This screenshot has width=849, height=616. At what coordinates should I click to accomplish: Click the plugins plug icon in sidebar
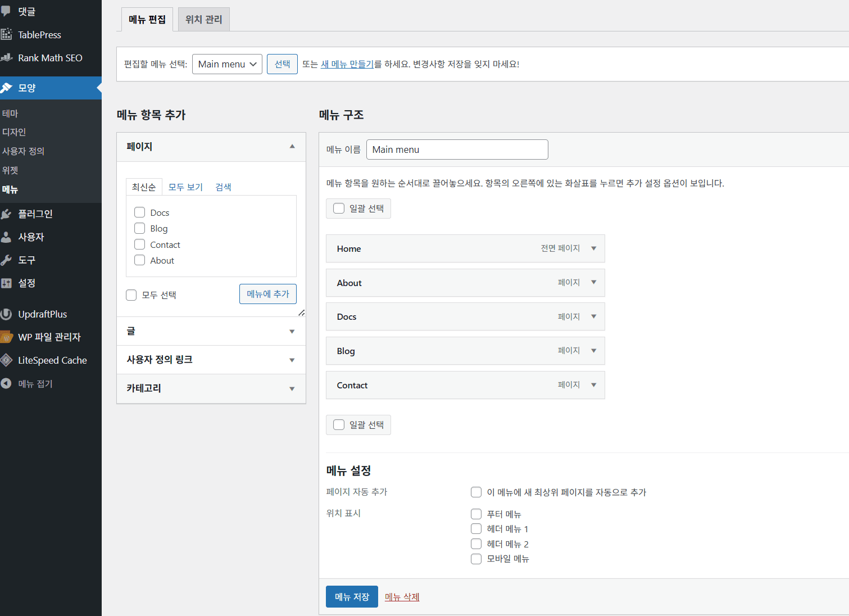6,214
